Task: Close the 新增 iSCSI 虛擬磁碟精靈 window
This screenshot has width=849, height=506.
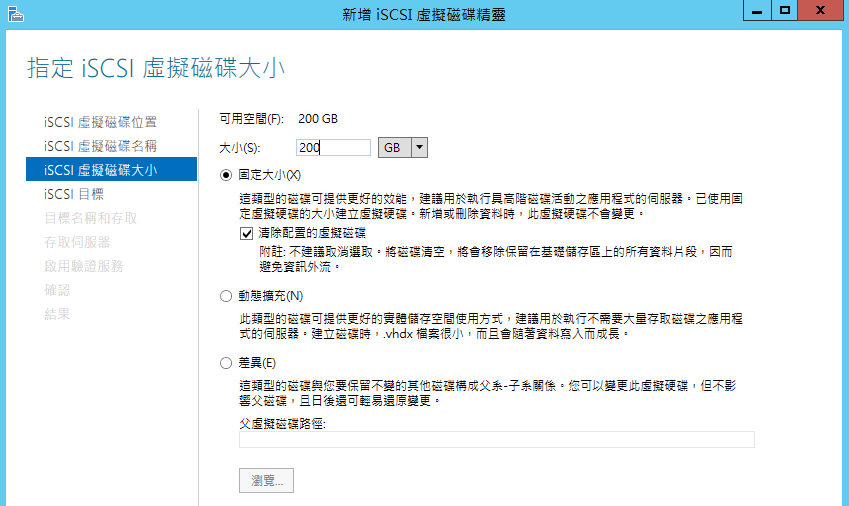Action: click(823, 10)
